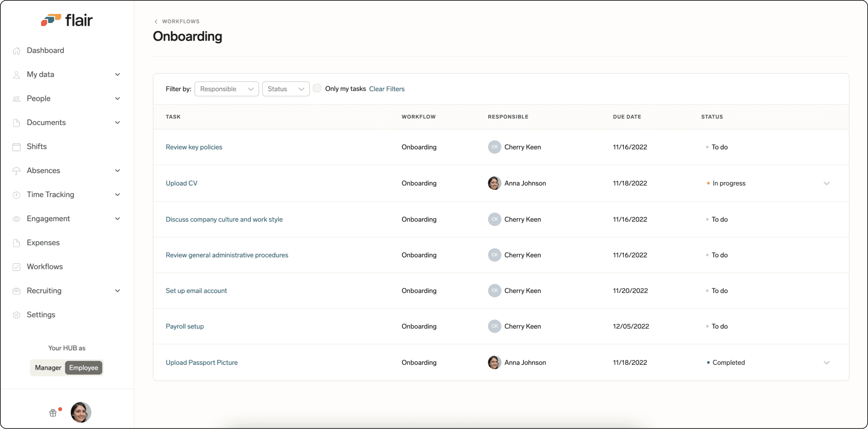Expand the Documents menu chevron
This screenshot has width=868, height=429.
118,123
